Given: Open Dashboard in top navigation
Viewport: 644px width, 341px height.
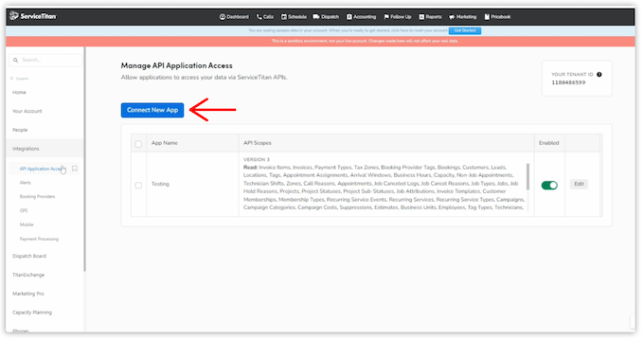Looking at the screenshot, I should click(x=234, y=17).
